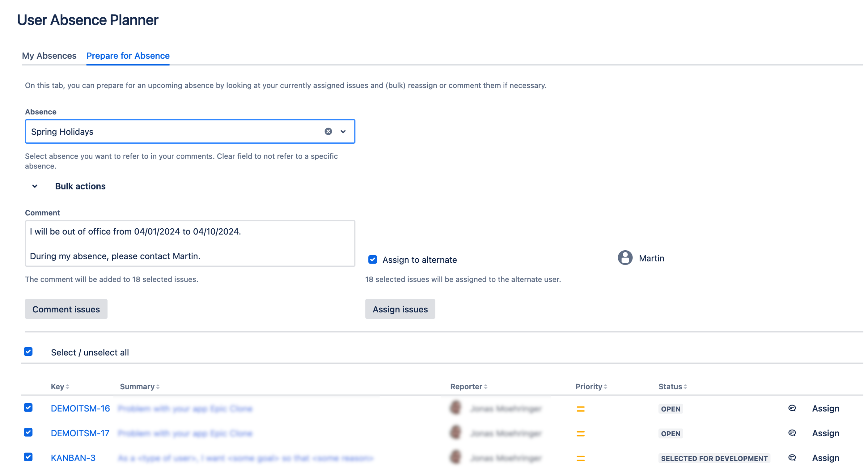Open the Absence dropdown arrow

click(x=343, y=131)
